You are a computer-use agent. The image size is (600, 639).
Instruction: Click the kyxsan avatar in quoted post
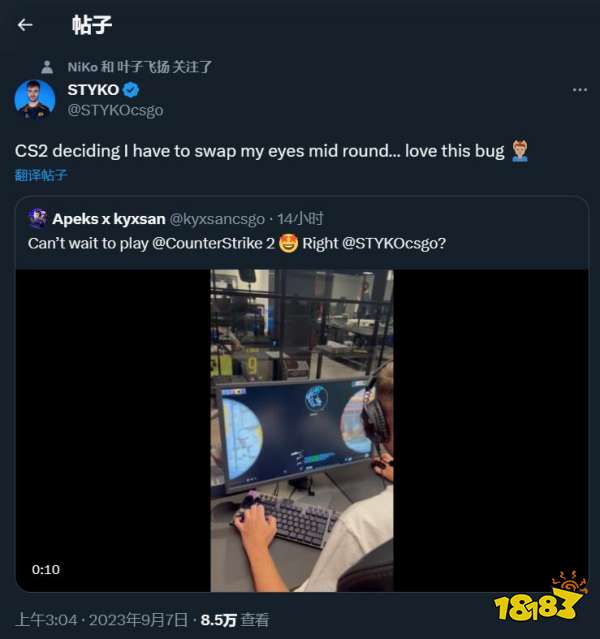pos(38,218)
